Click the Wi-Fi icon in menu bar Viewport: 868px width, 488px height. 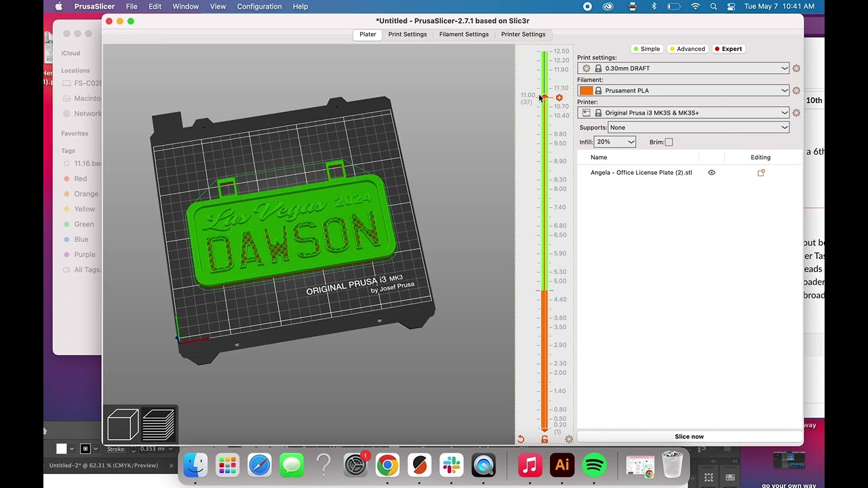click(x=695, y=6)
